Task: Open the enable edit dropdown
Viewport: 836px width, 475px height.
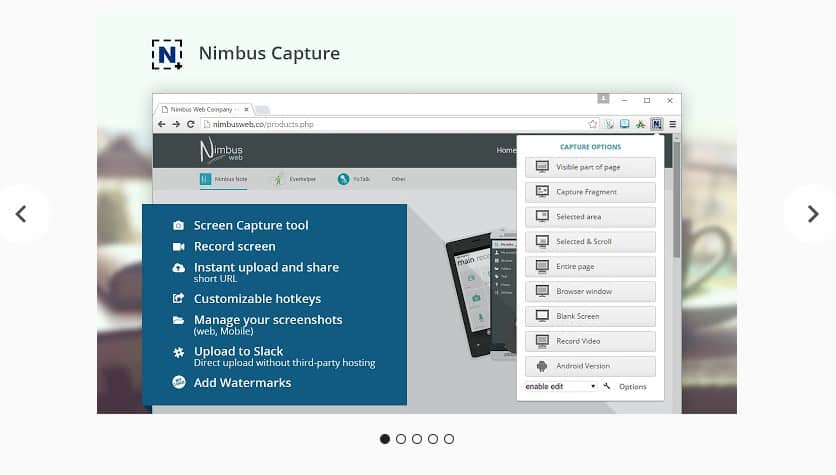Action: pos(560,387)
